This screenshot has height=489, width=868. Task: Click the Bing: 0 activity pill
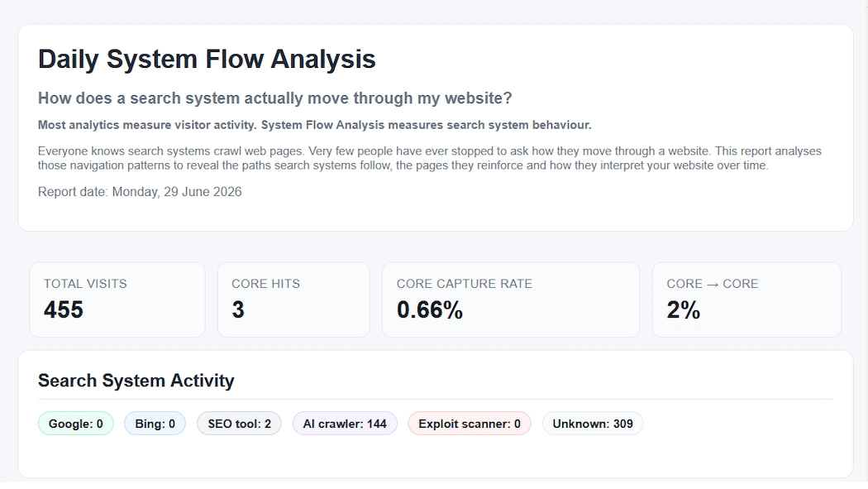pyautogui.click(x=155, y=424)
